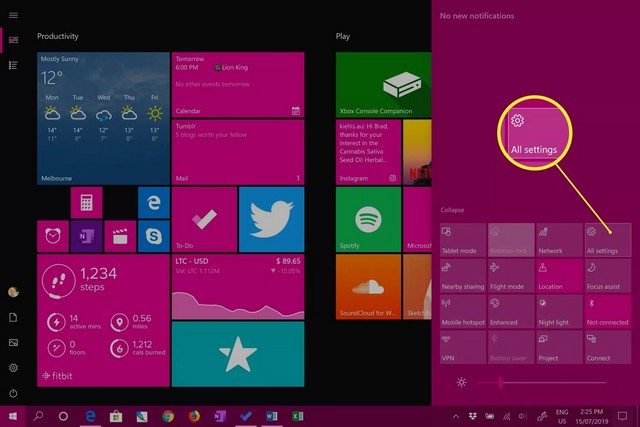Open the VPN quick action
The image size is (640, 427).
(x=463, y=347)
